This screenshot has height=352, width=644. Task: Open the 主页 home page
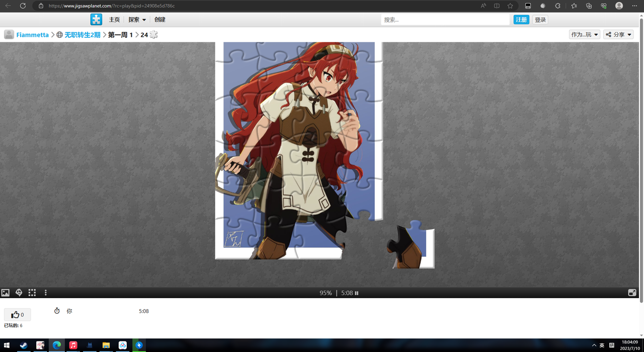pyautogui.click(x=114, y=20)
